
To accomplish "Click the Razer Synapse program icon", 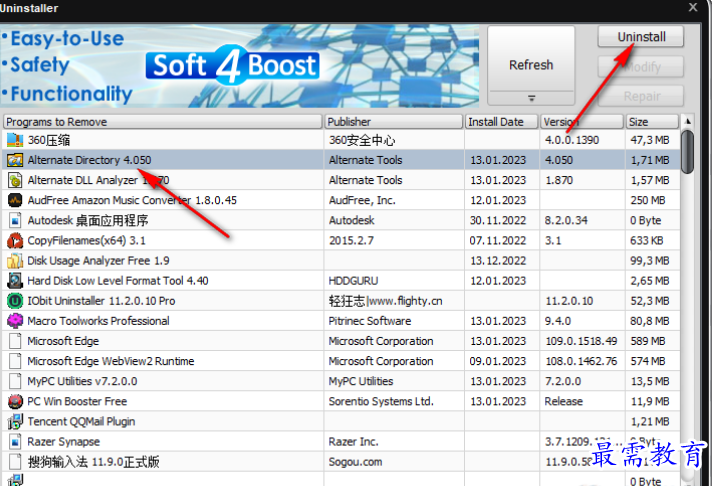I will point(15,441).
